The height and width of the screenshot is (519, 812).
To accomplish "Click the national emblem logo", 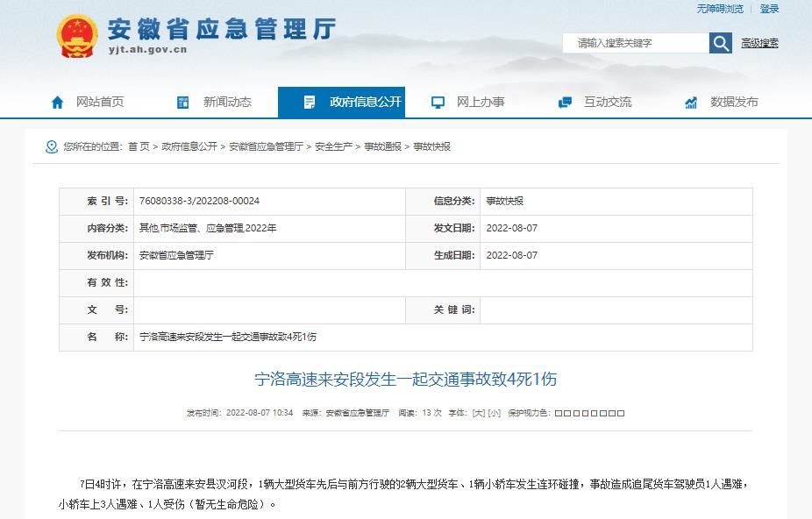I will click(x=77, y=36).
